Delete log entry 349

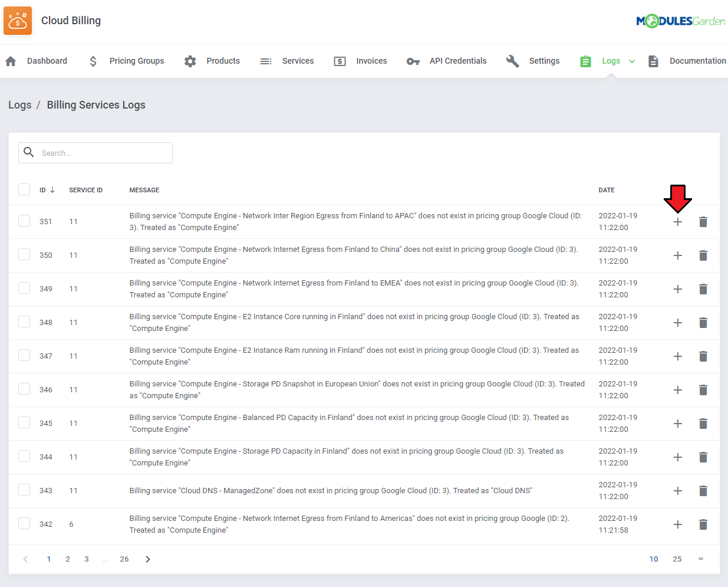(x=703, y=289)
